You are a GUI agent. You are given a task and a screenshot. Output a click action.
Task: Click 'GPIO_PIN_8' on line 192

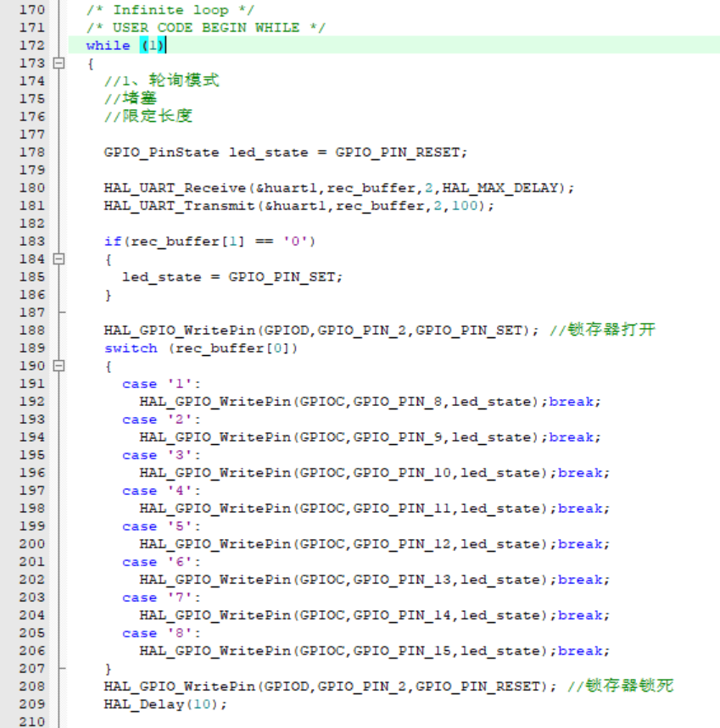point(397,402)
